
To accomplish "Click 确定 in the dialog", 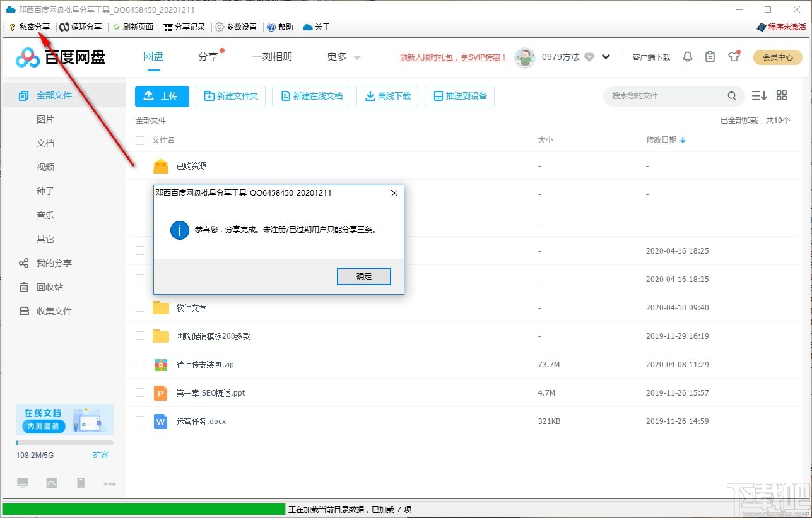I will (x=364, y=276).
